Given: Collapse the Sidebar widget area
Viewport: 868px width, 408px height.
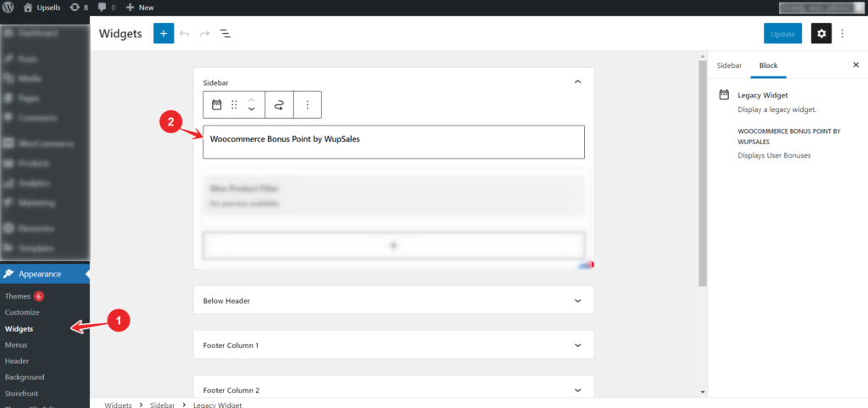Looking at the screenshot, I should pos(578,82).
